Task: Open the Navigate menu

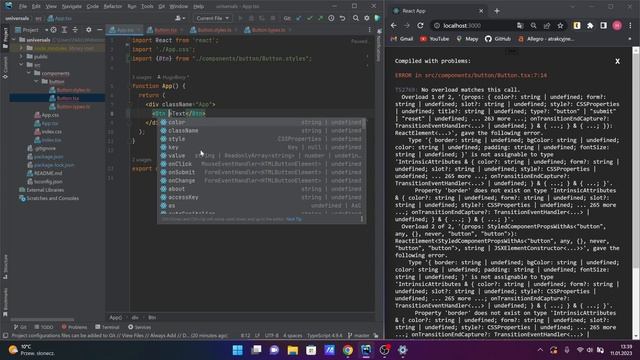Action: [72, 7]
